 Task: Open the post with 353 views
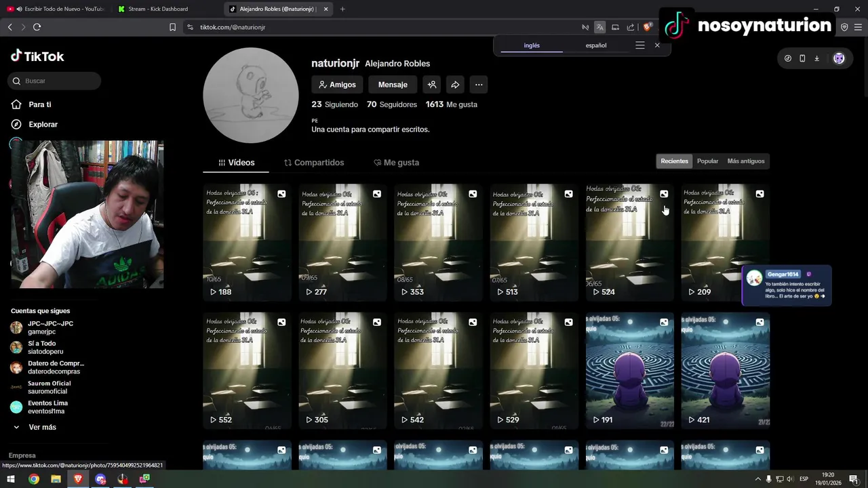pos(439,243)
